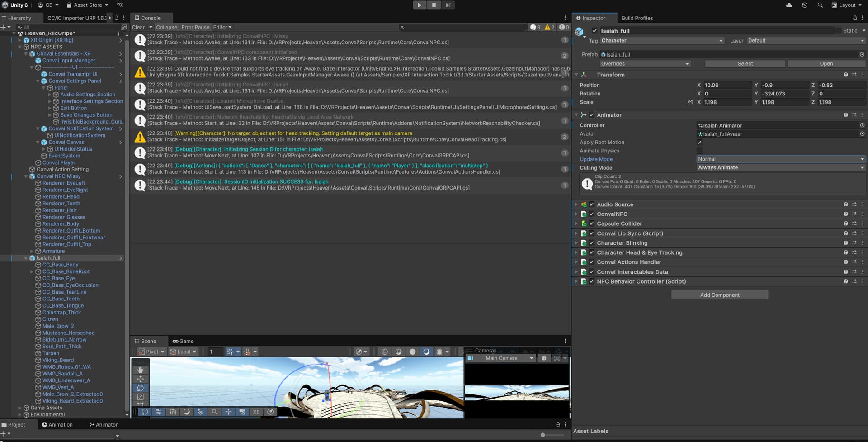This screenshot has width=868, height=442.
Task: Expand the Capsule Collider component
Action: pyautogui.click(x=576, y=223)
